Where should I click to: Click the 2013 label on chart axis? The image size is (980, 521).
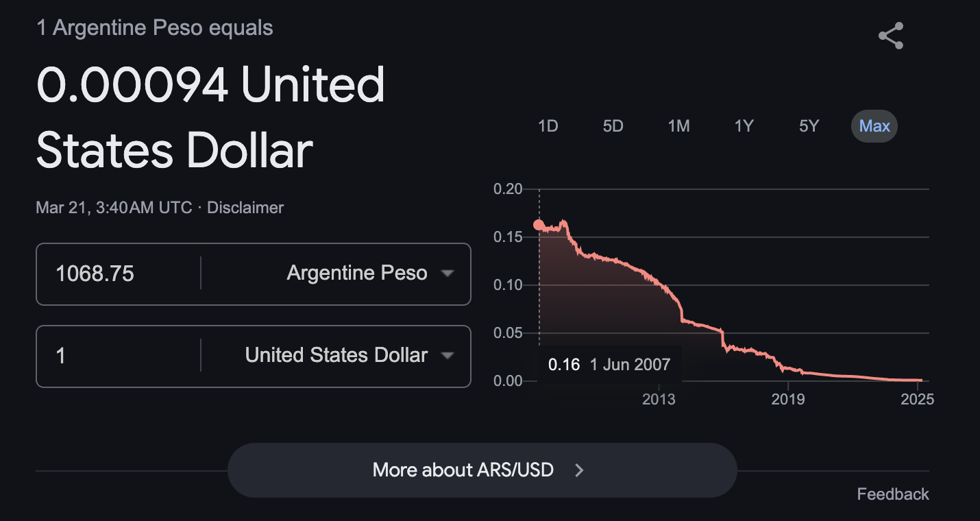(x=659, y=399)
